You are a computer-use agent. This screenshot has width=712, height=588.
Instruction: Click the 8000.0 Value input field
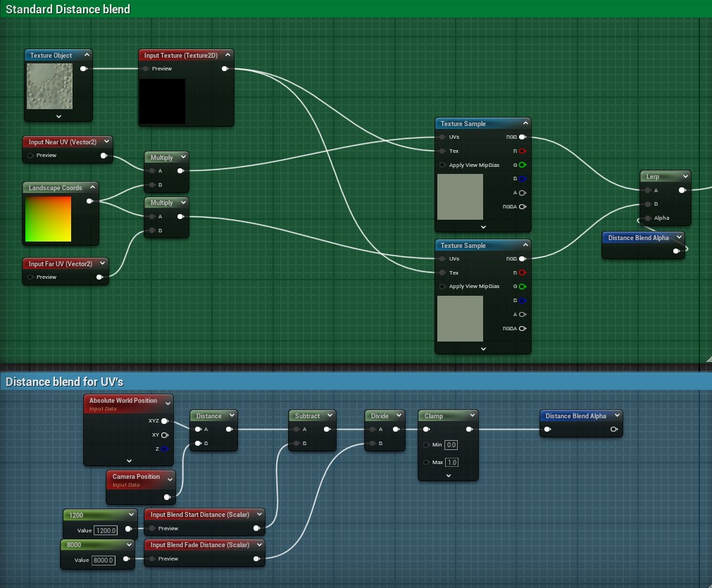tap(104, 560)
